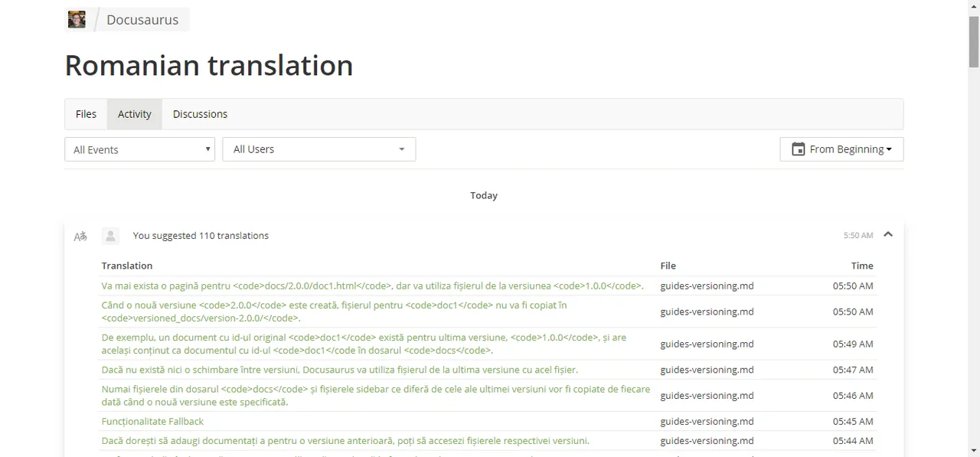The image size is (980, 457).
Task: Open translation 'Numai fișierele din dosarul'
Action: (375, 396)
